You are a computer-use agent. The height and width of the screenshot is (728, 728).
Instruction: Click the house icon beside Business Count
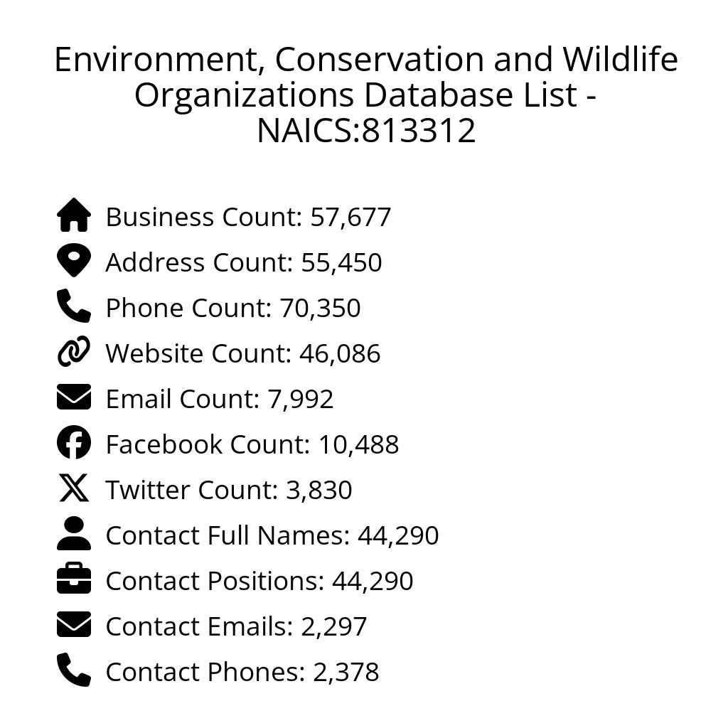coord(74,215)
